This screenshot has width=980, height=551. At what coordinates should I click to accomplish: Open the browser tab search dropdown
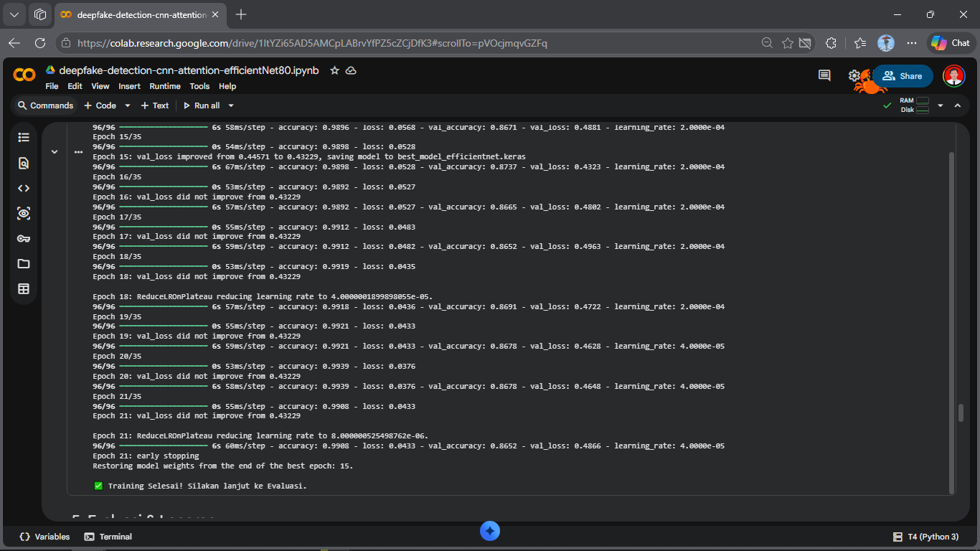pos(14,14)
